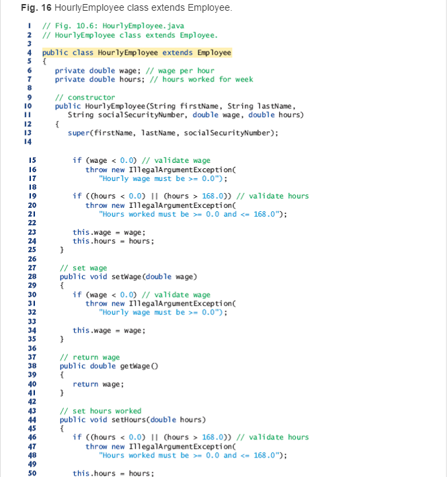
Task: Click the super constructor call line
Action: tap(173, 133)
